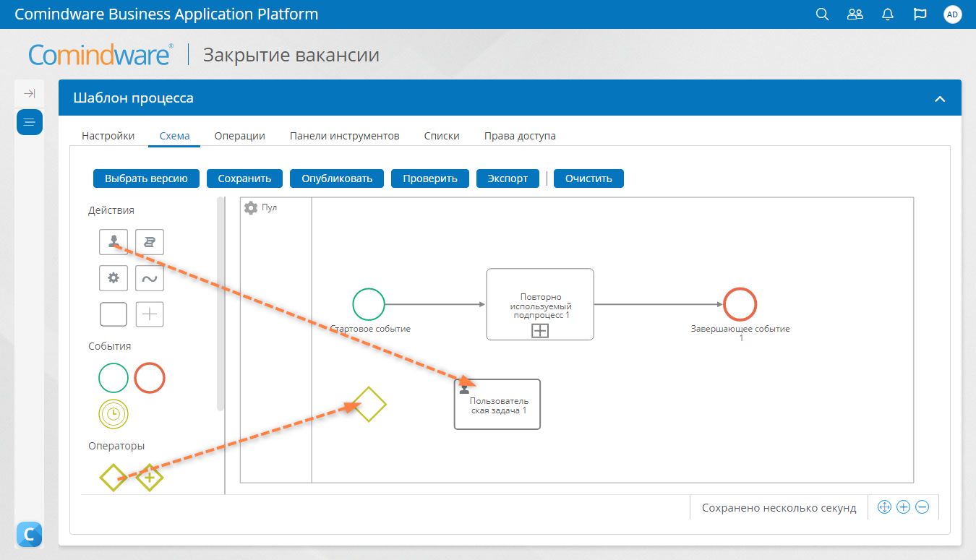The height and width of the screenshot is (560, 976).
Task: Select the gateway diamond on the diagram
Action: click(369, 405)
